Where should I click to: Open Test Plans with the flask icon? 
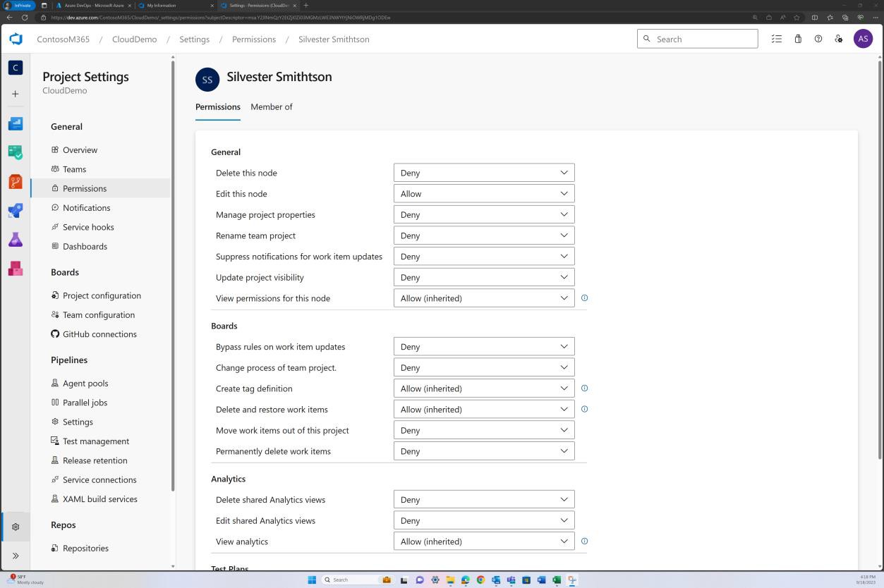coord(16,240)
